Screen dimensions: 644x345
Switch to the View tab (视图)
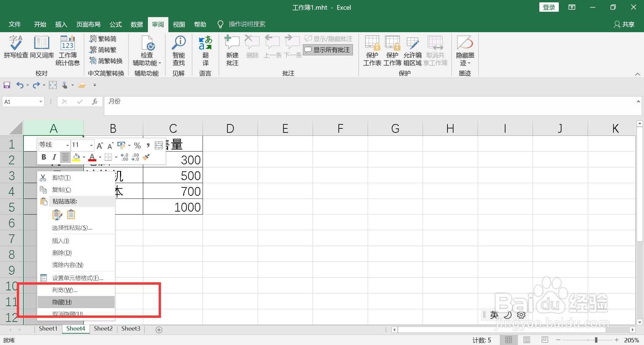(x=179, y=24)
